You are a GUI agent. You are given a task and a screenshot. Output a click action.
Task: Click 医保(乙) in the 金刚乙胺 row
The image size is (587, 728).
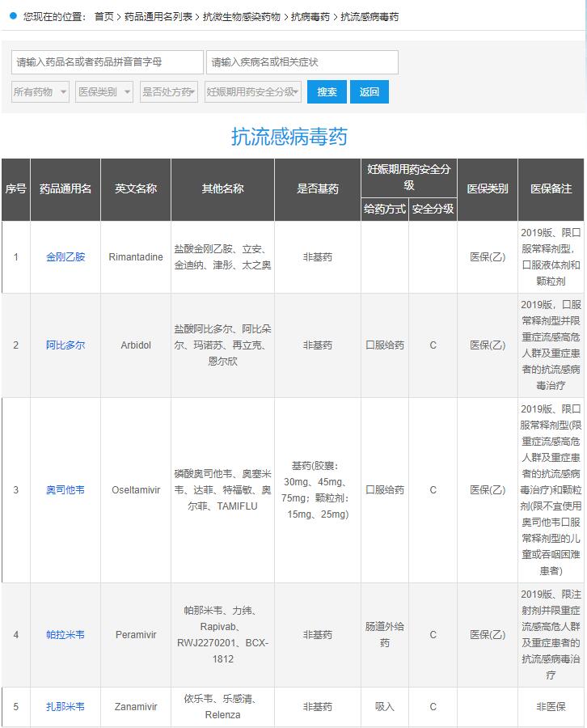click(x=488, y=256)
